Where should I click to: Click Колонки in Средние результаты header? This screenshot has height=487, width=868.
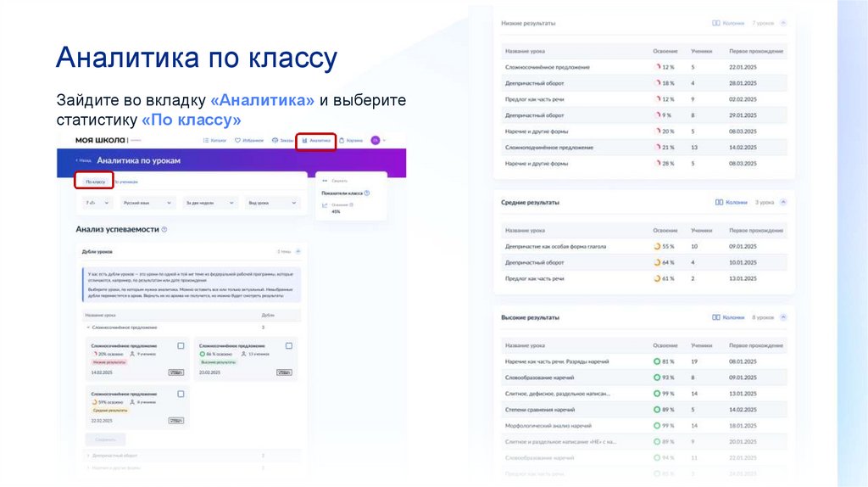click(731, 202)
